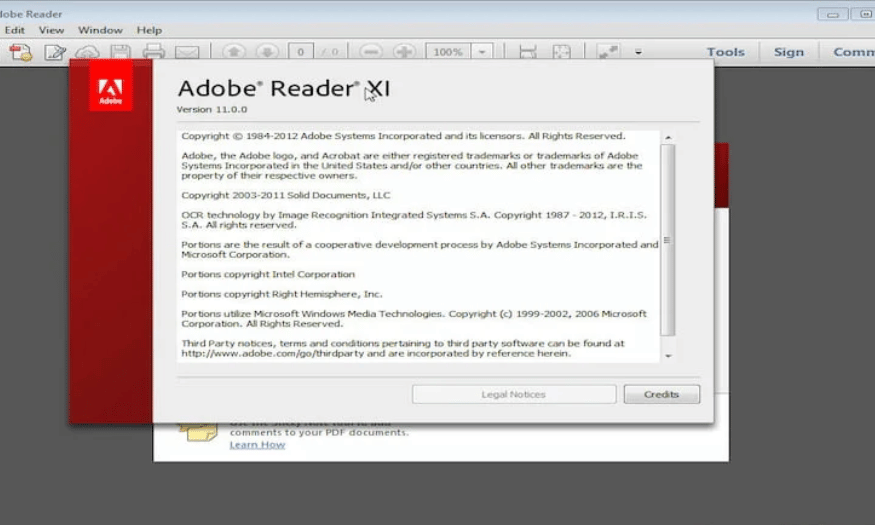
Task: Click the "Adobe Reader XI" title text
Action: coord(283,88)
